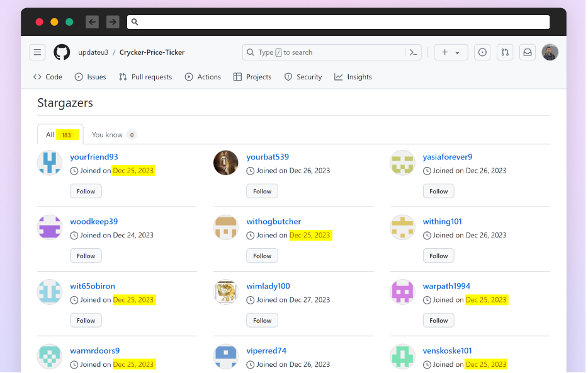Follow yourfriend93
This screenshot has height=373, width=588.
86,191
